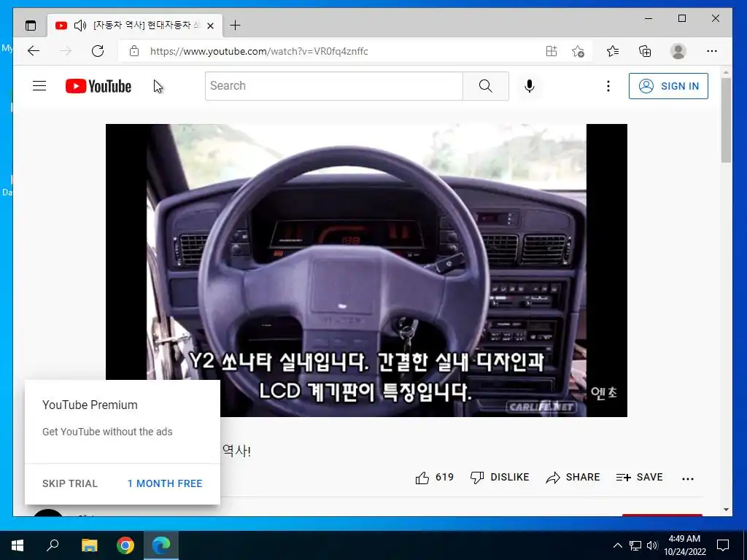This screenshot has height=560, width=747.
Task: Click the video player to pause
Action: [366, 270]
